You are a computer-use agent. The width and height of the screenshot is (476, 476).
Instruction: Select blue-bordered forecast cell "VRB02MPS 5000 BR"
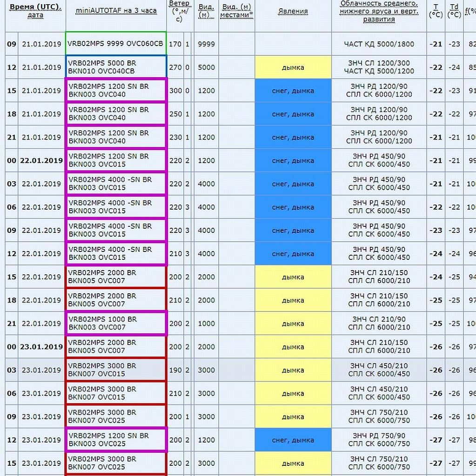point(116,67)
